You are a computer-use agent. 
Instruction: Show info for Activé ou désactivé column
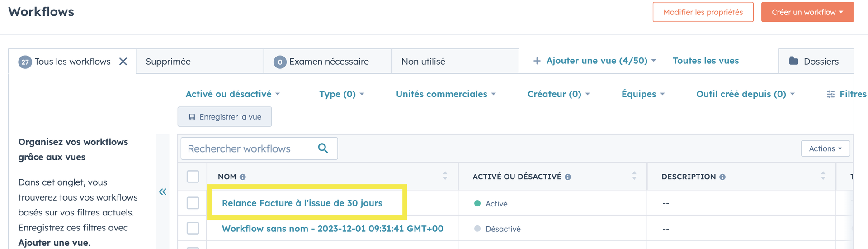[x=568, y=177]
